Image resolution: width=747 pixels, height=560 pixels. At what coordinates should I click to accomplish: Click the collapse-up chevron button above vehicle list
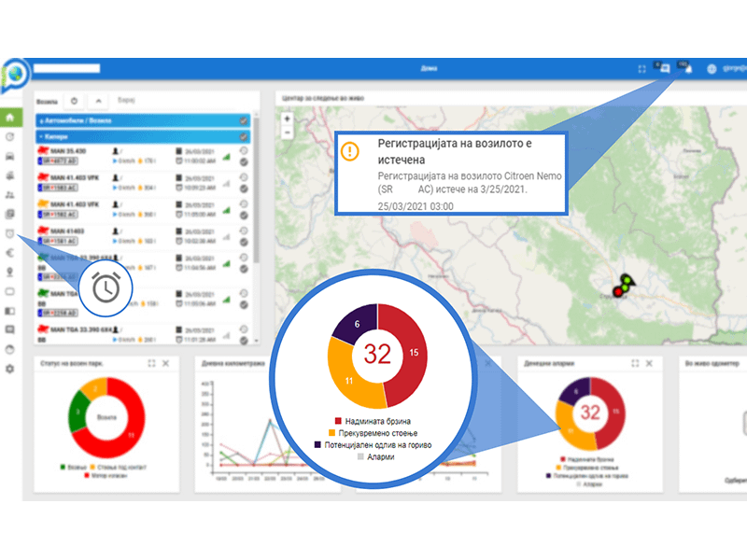pyautogui.click(x=100, y=100)
